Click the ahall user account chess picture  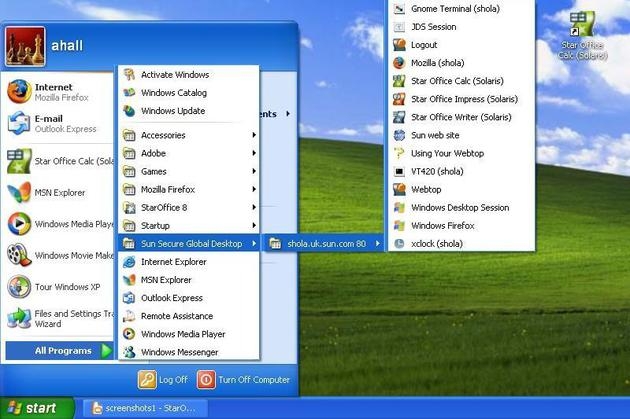pos(25,46)
